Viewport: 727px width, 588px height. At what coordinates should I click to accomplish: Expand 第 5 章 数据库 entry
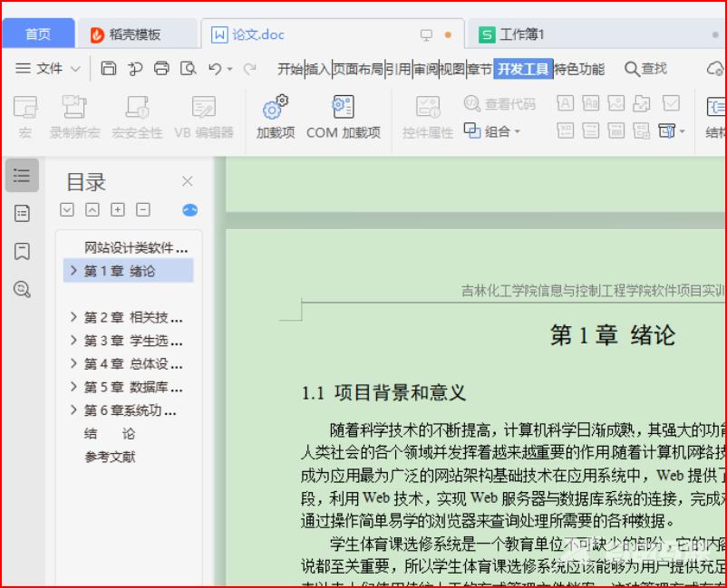click(73, 387)
